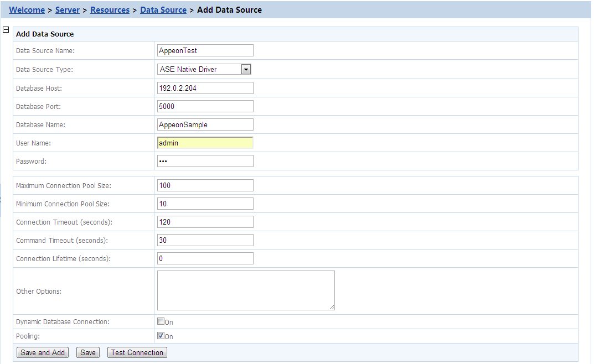Screen dimensions: 594x364
Task: Collapse the Add Data Source section
Action: [6, 29]
